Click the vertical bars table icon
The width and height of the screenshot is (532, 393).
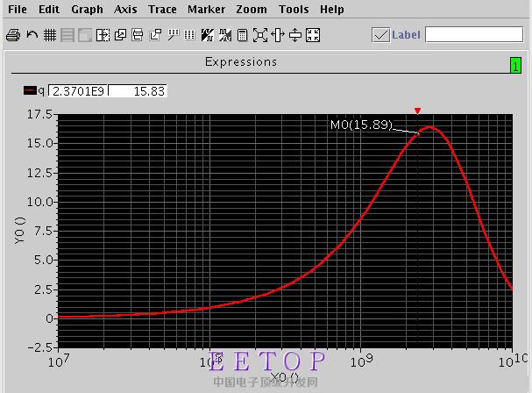click(189, 35)
